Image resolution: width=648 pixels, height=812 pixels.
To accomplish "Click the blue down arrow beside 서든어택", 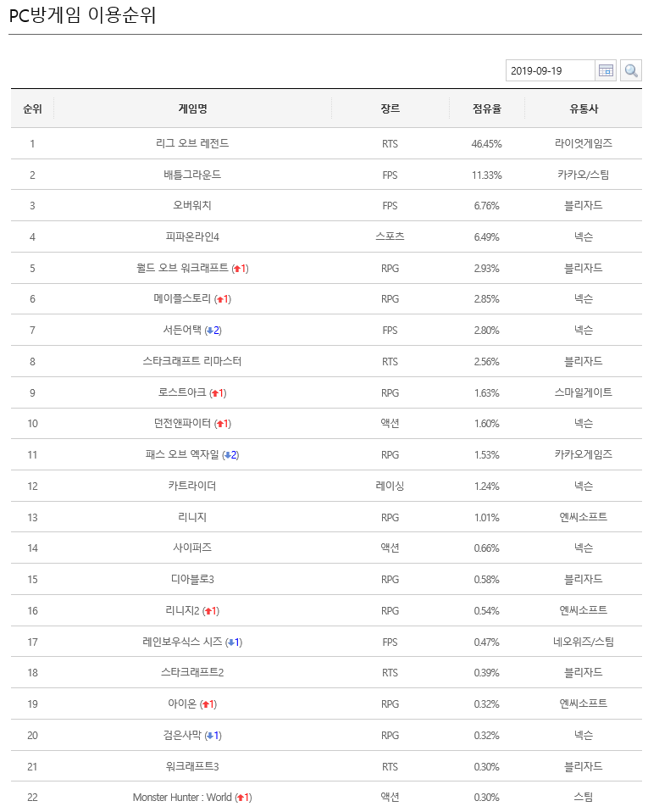I will pyautogui.click(x=210, y=331).
